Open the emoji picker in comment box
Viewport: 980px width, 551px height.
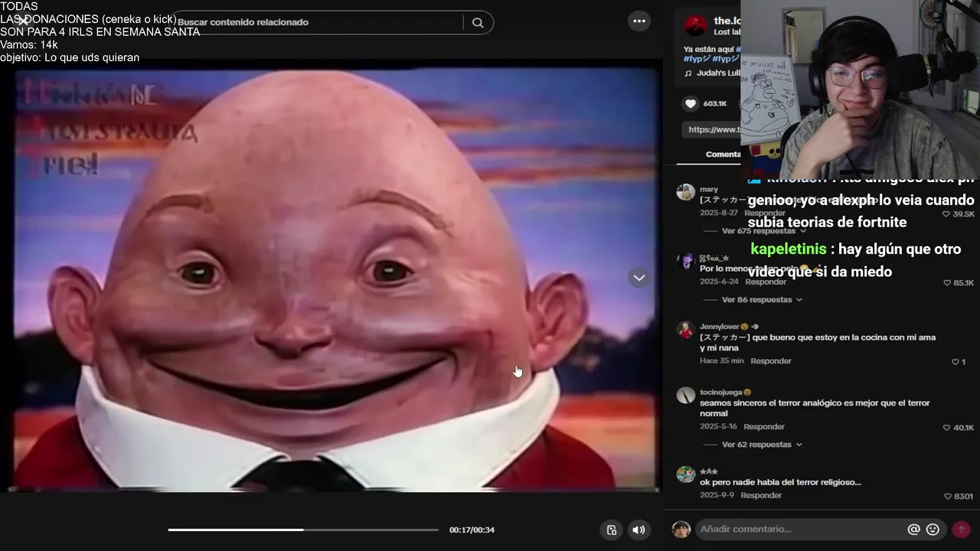[933, 529]
